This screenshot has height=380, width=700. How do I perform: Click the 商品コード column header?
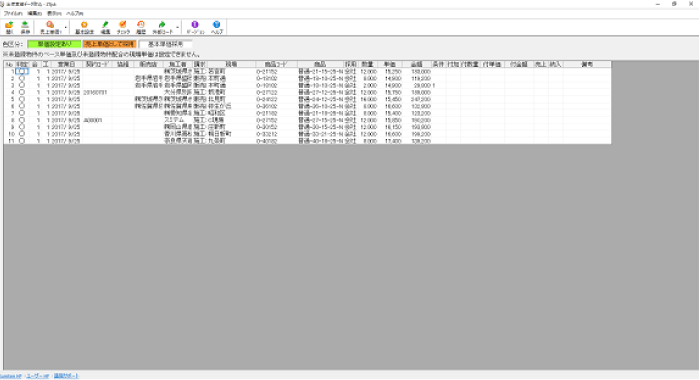click(x=276, y=65)
